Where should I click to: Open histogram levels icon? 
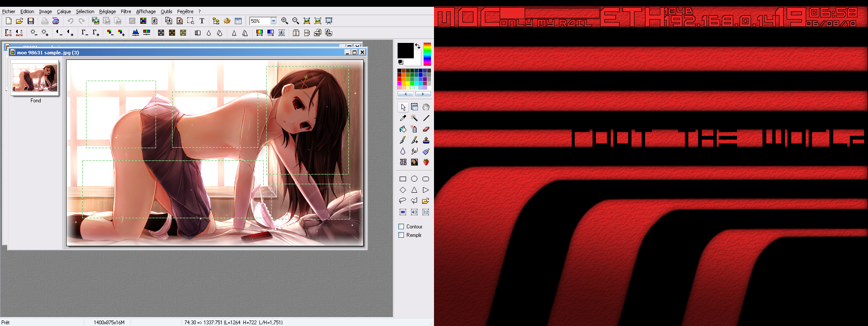coord(136,33)
